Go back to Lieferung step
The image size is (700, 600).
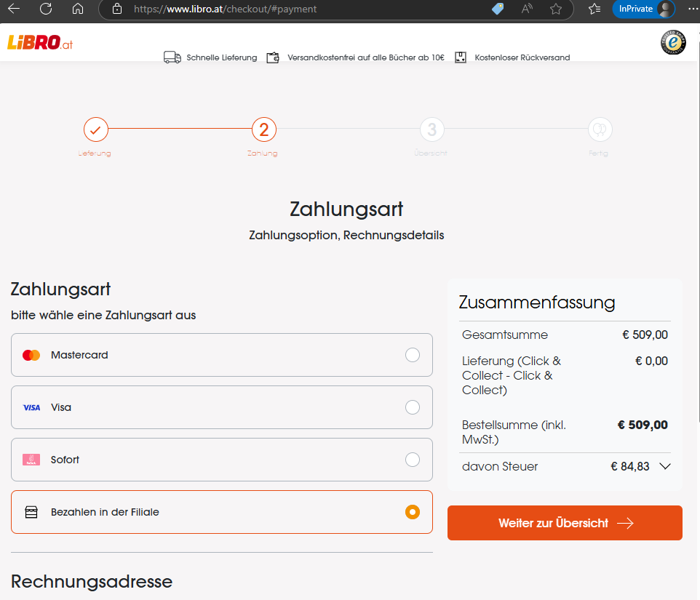(x=95, y=130)
